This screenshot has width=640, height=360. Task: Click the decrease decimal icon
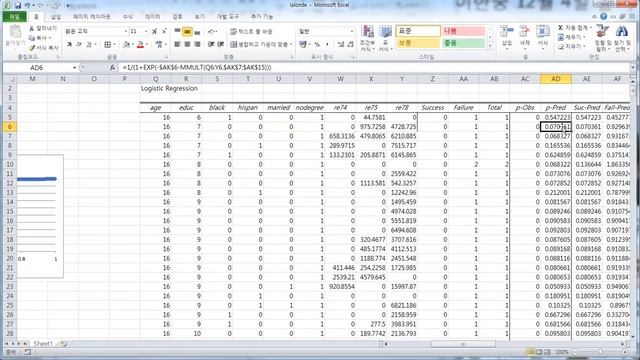(x=350, y=44)
